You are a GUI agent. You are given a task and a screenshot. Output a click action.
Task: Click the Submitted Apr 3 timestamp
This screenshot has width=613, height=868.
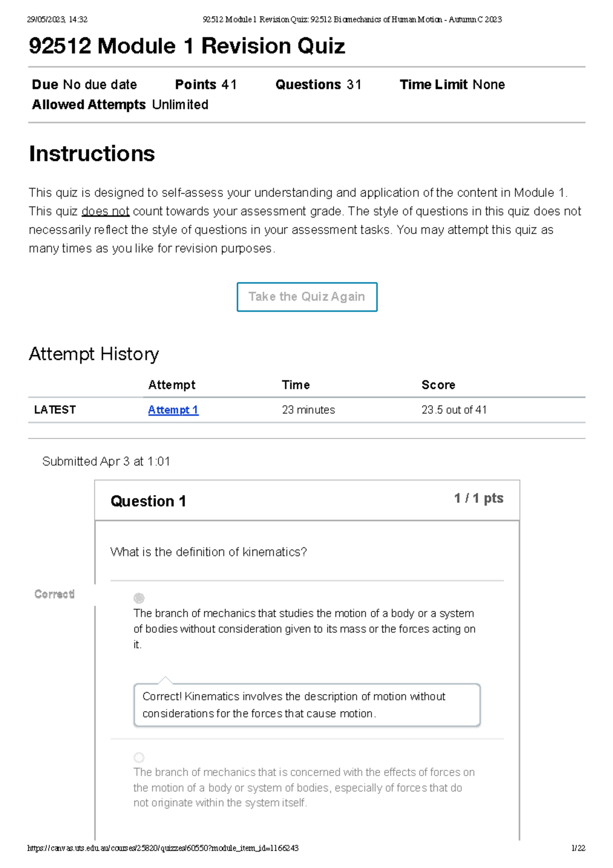106,462
